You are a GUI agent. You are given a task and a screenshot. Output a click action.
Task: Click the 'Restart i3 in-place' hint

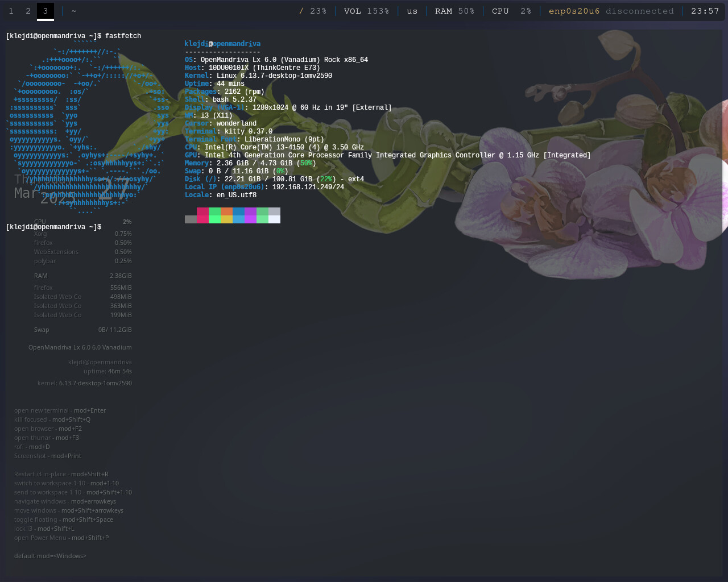[x=61, y=474]
